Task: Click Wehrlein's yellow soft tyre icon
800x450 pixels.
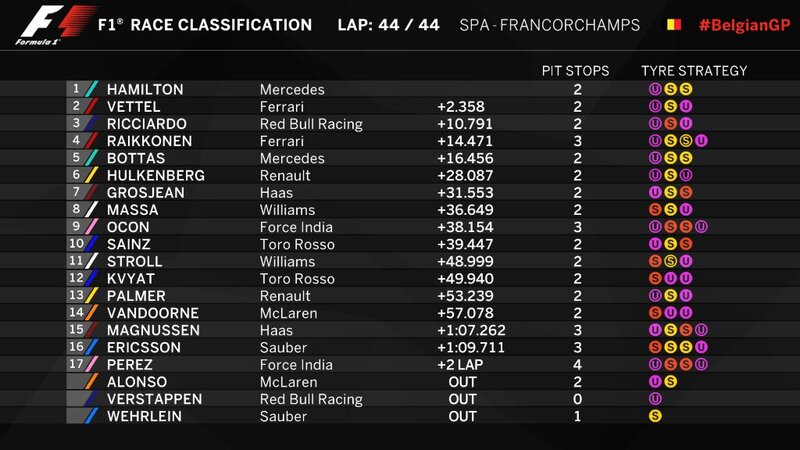Action: pos(655,416)
